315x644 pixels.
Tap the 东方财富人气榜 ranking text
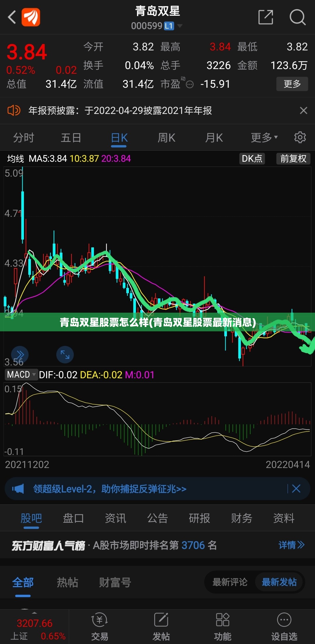pos(48,545)
